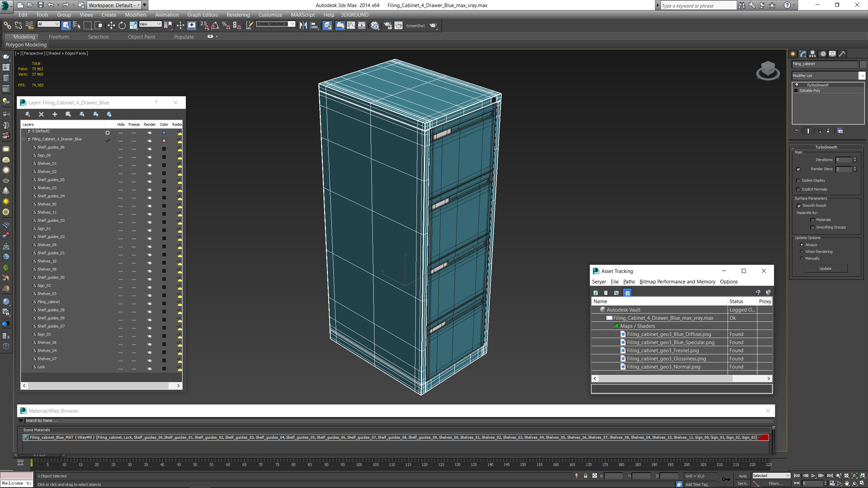
Task: Hide Shelves_01 layer visibility
Action: (120, 164)
